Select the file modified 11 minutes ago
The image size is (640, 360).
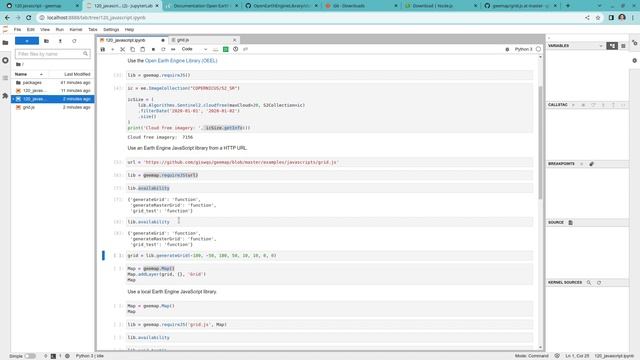coord(53,91)
